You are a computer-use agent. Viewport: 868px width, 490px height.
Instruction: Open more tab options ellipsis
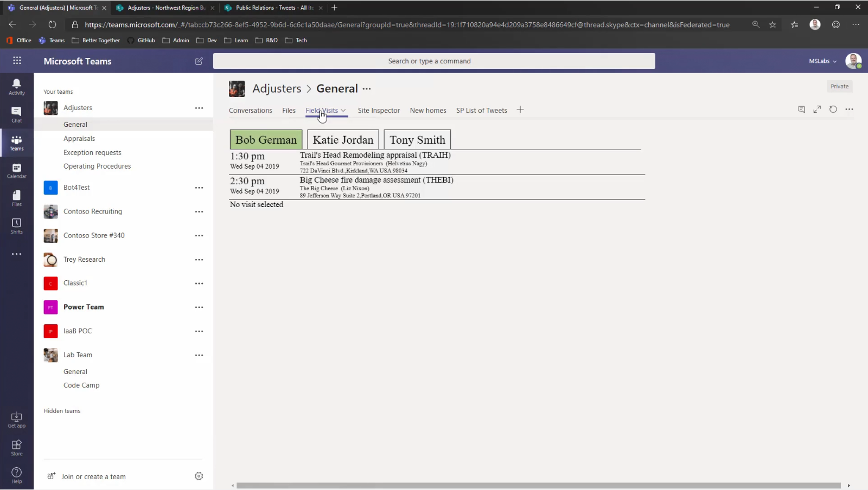click(850, 109)
